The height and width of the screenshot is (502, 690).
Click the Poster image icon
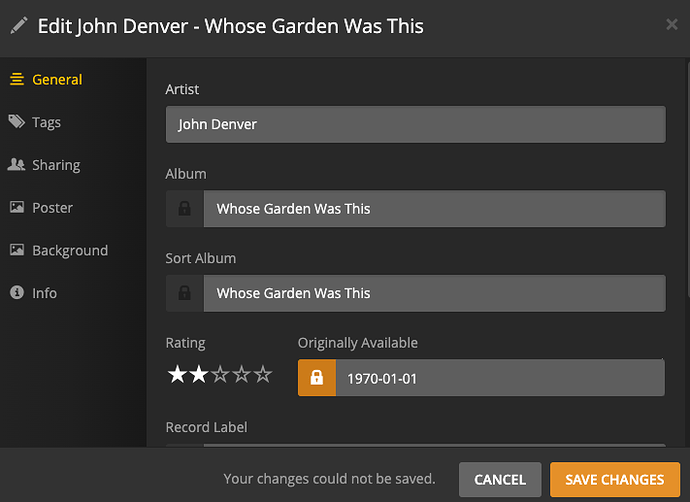(16, 208)
